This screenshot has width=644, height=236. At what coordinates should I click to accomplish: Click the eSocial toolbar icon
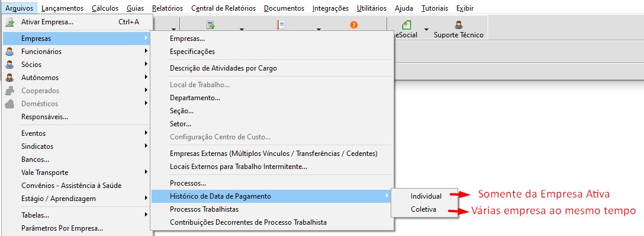tap(406, 25)
